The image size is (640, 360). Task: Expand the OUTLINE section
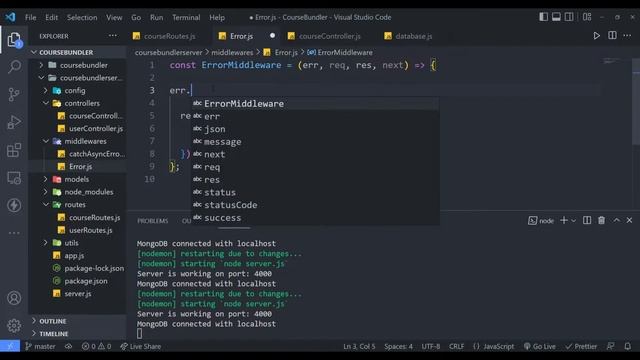(x=78, y=321)
